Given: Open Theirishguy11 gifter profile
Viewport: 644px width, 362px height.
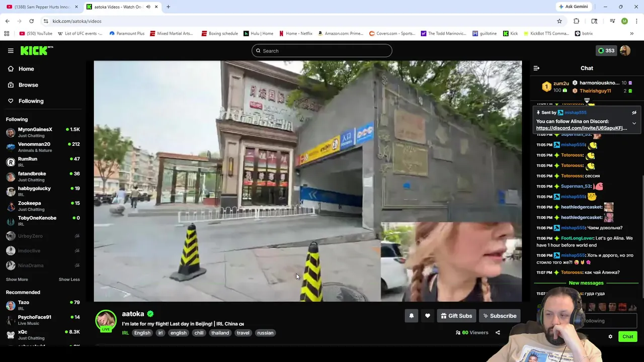Looking at the screenshot, I should pyautogui.click(x=595, y=91).
